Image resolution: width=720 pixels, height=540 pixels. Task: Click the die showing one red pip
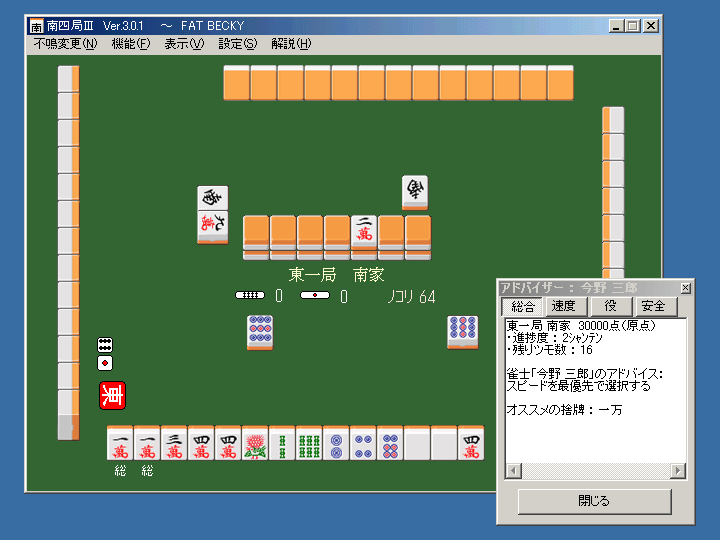(105, 363)
